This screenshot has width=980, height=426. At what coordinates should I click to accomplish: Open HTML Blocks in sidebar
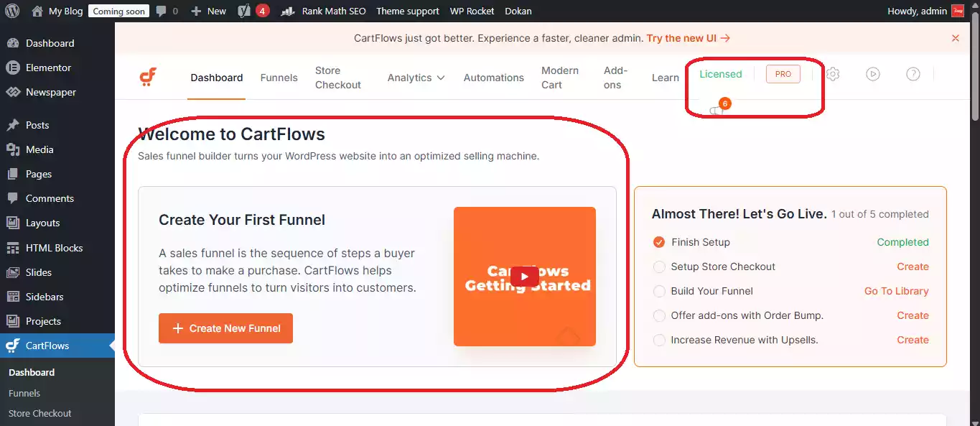click(54, 248)
